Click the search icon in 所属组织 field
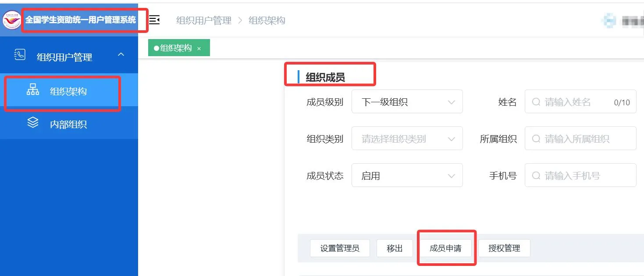 [536, 139]
